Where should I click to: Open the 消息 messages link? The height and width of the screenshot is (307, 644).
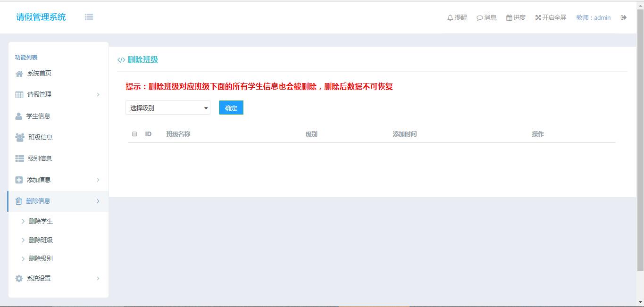point(486,17)
